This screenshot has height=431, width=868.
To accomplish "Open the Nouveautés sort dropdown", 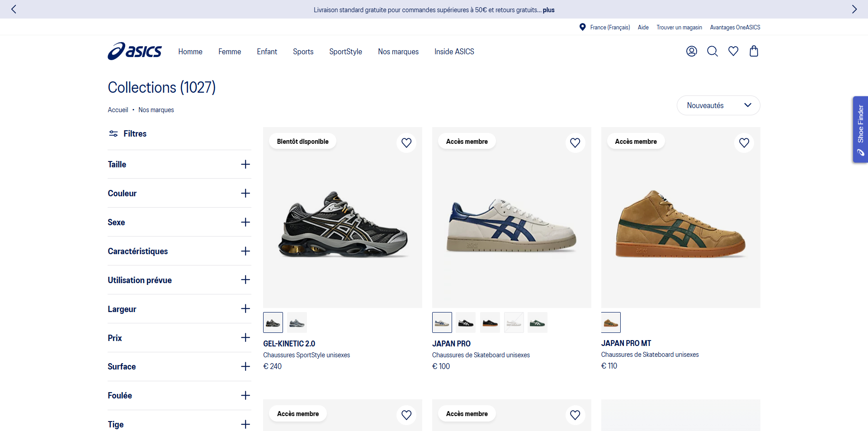I will [718, 105].
